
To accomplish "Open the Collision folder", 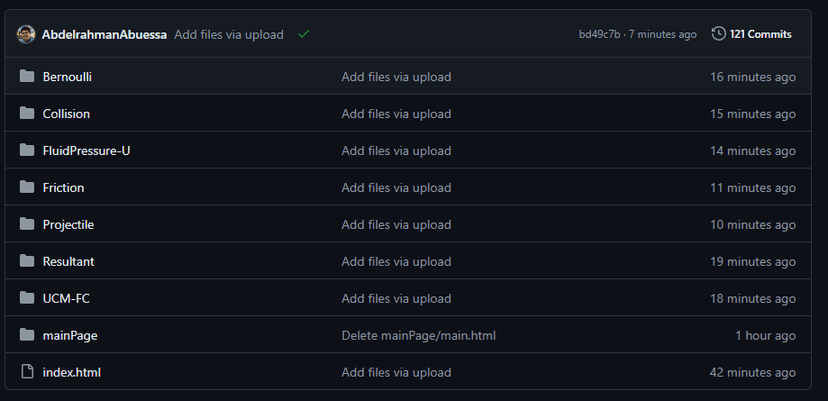I will coord(66,114).
